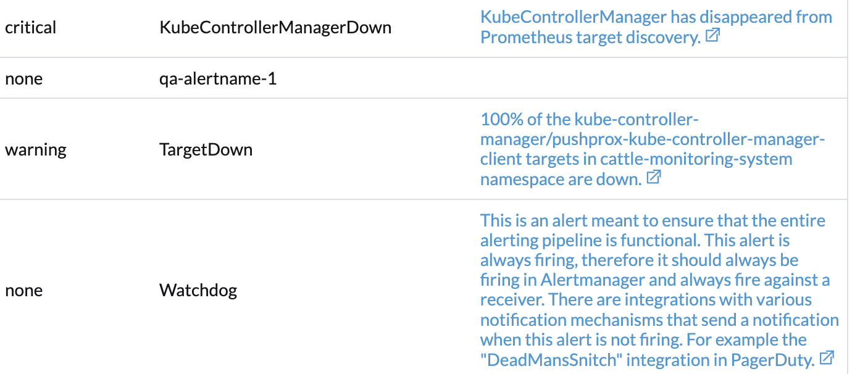Select the KubeControllerManagerDown alert name

coord(275,27)
